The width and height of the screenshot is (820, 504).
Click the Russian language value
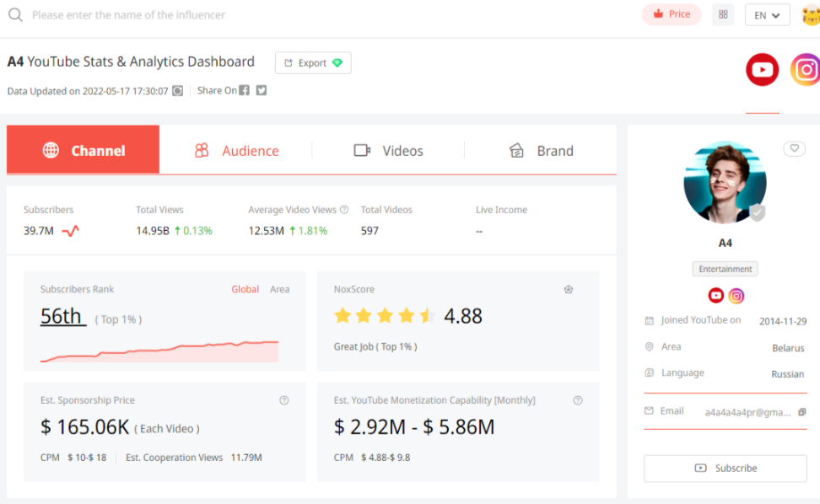[x=788, y=374]
